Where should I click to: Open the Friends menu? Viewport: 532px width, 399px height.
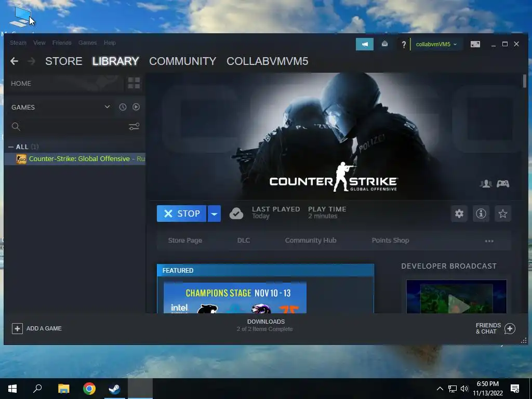(x=62, y=43)
